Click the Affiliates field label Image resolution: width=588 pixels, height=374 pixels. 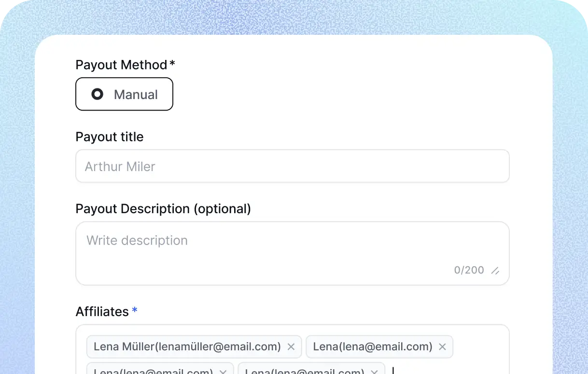102,312
